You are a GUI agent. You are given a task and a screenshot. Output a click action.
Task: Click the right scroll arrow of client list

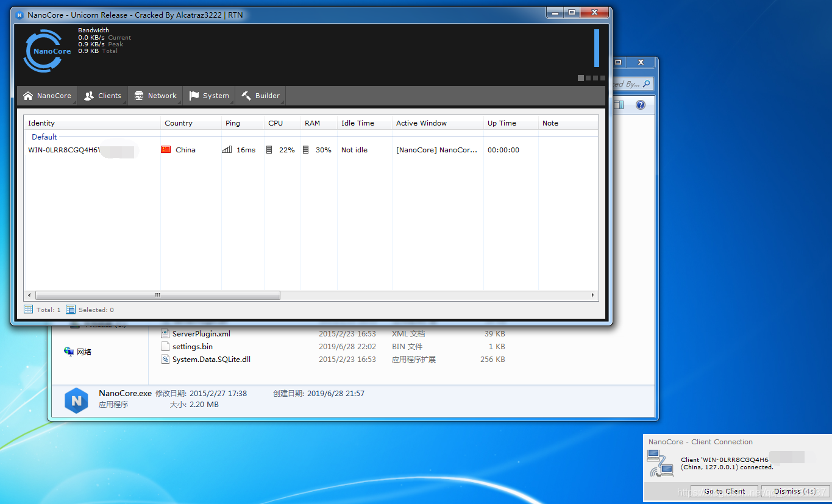coord(593,295)
